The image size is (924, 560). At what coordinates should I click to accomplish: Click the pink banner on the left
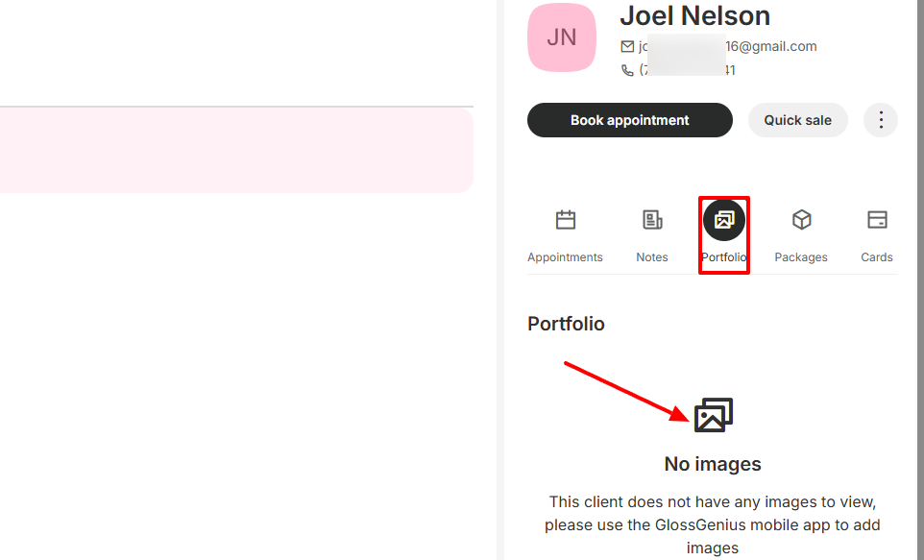click(x=235, y=150)
